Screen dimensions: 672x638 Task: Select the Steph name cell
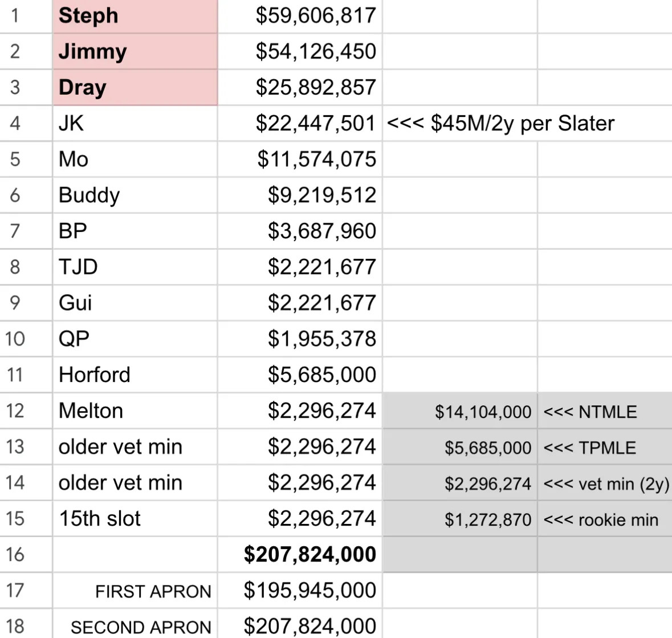click(135, 16)
